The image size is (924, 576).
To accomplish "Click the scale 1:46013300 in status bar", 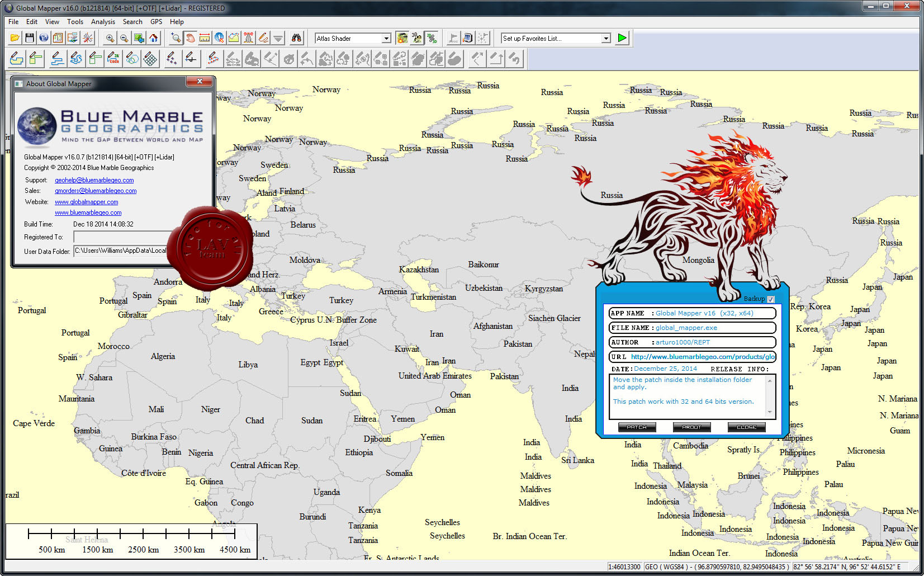I will coord(624,567).
